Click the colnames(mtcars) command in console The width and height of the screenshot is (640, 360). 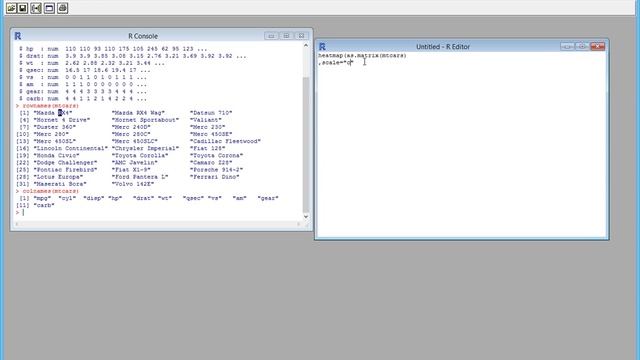click(51, 191)
